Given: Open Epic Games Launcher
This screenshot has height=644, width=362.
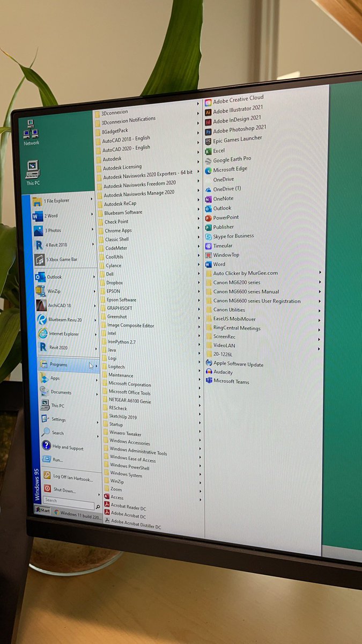Looking at the screenshot, I should tap(233, 139).
